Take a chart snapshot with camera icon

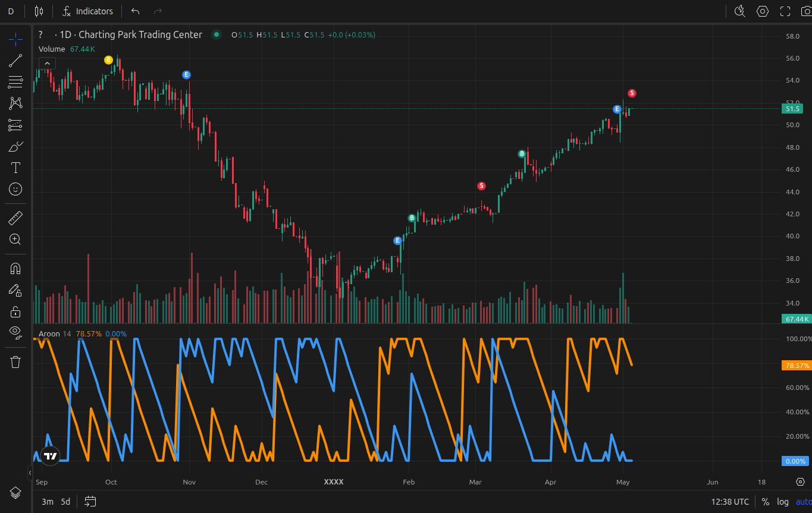[805, 11]
